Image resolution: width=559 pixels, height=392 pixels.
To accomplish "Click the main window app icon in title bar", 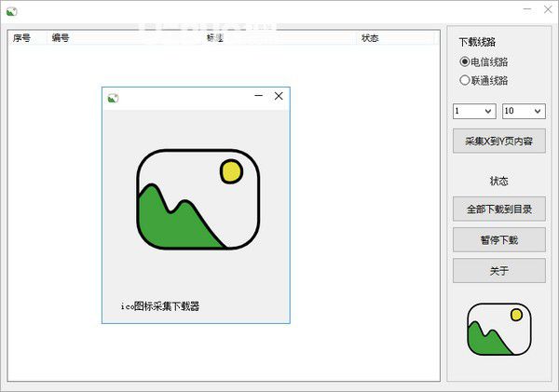I will 12,11.
